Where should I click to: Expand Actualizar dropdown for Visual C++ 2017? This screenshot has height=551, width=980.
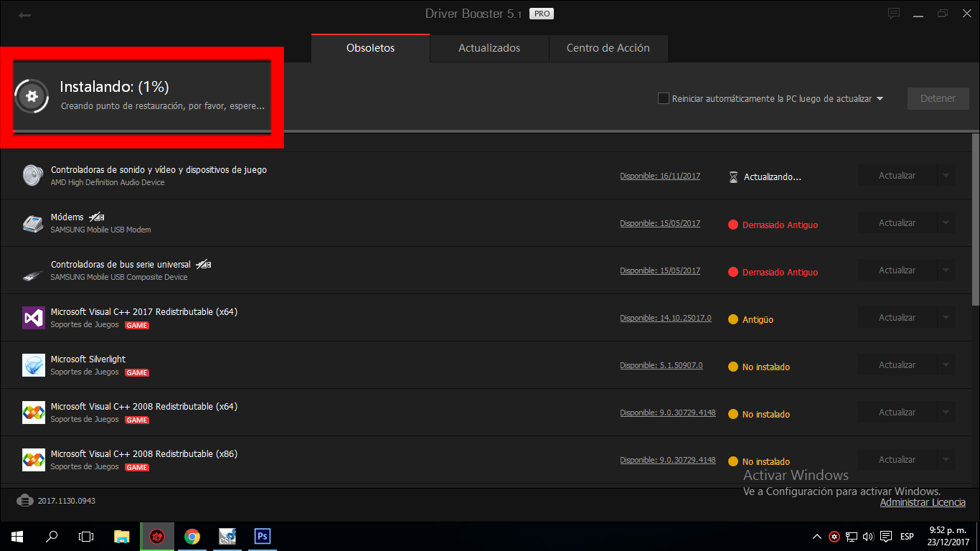click(946, 318)
